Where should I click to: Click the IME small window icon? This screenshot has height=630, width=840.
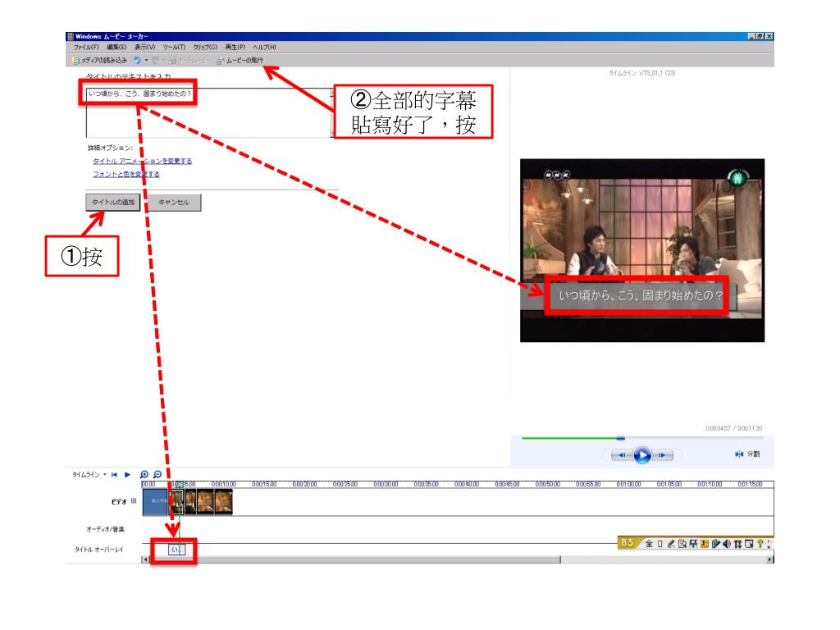tap(749, 544)
